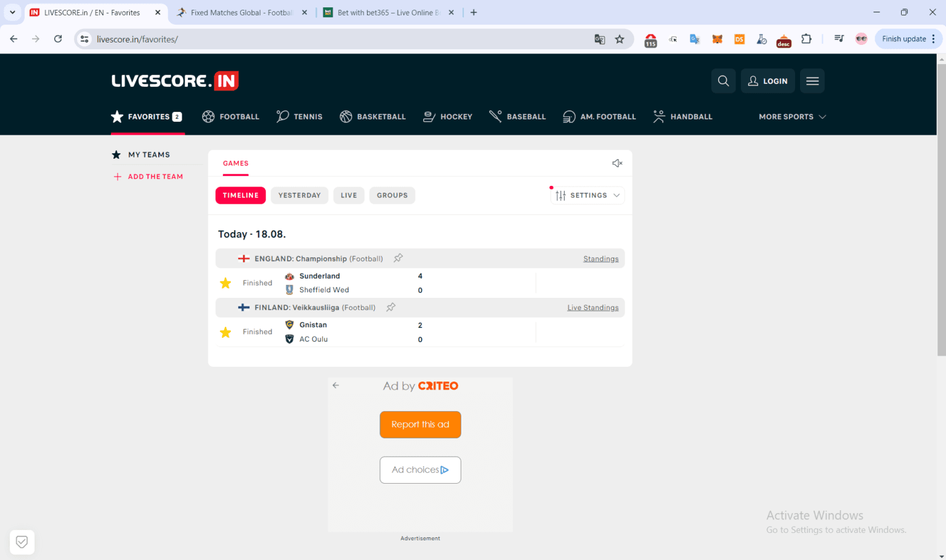The height and width of the screenshot is (560, 946).
Task: Pin the Finland Veikkausliiga league
Action: tap(391, 307)
